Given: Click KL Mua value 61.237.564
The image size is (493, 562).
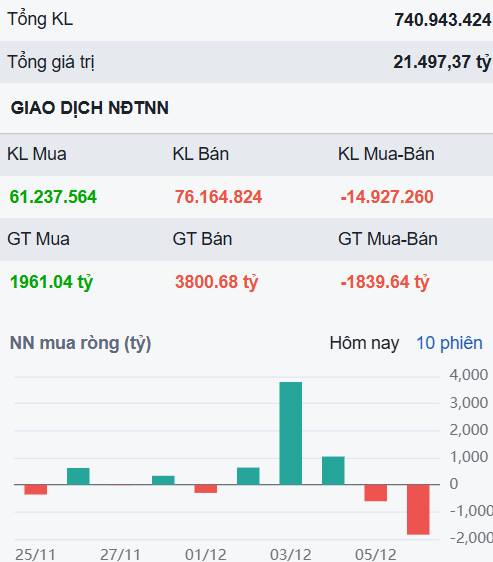Looking at the screenshot, I should (x=53, y=197).
